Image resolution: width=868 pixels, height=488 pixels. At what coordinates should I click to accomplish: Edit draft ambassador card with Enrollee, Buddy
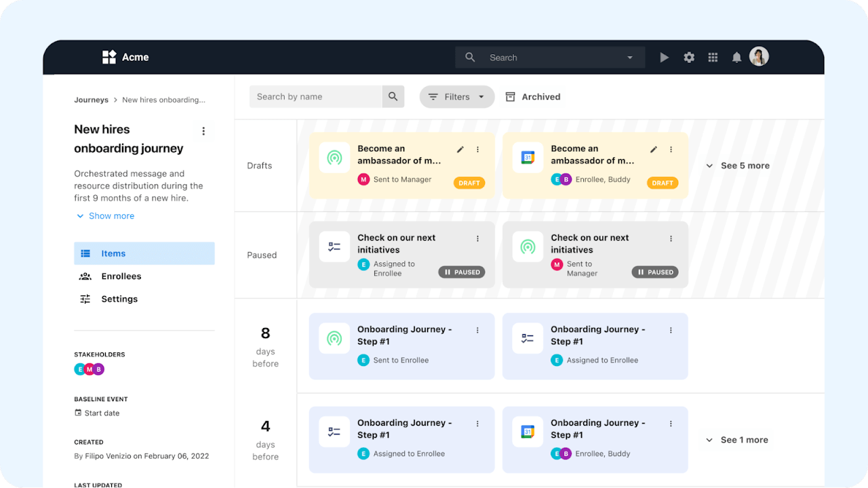point(654,149)
